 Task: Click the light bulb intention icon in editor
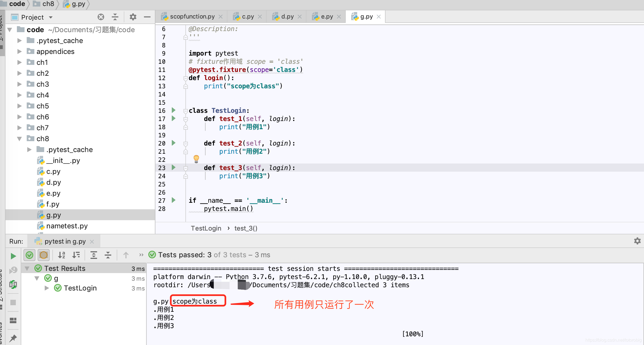(x=196, y=159)
